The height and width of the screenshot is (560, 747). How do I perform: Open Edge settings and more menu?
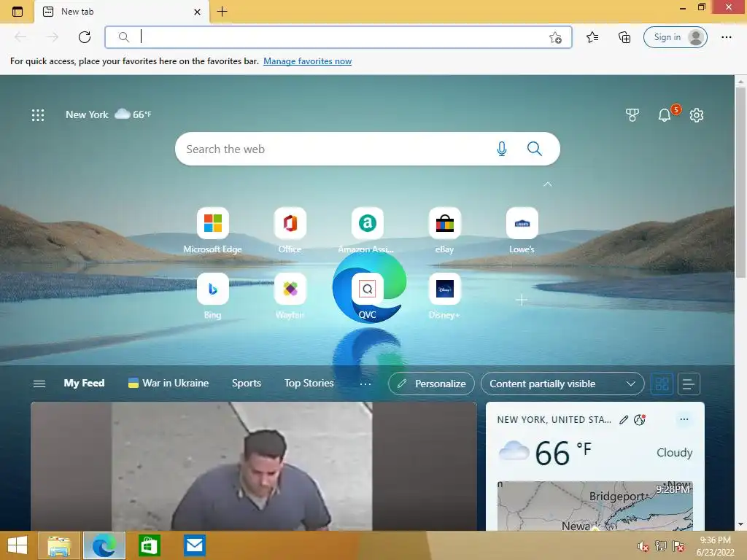point(726,37)
